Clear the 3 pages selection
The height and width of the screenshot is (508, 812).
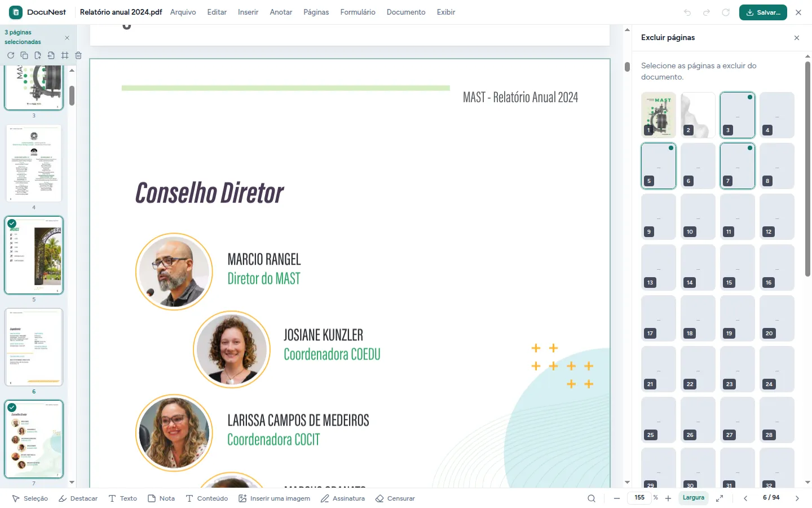(x=67, y=38)
